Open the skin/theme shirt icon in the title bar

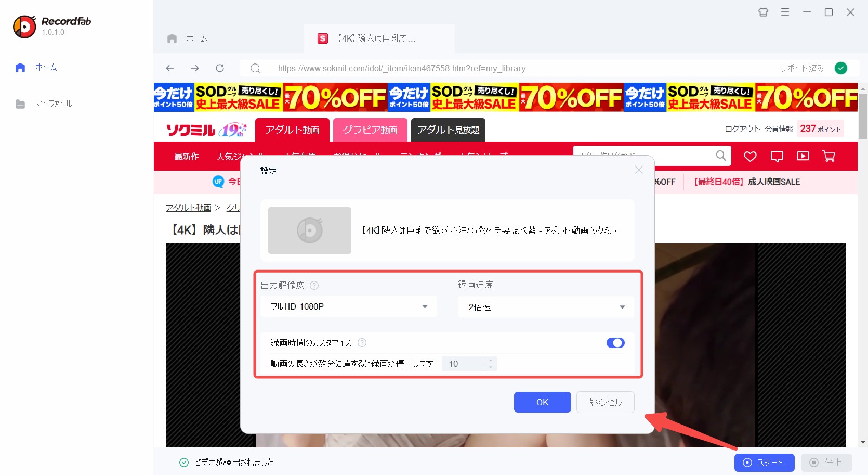pos(763,12)
